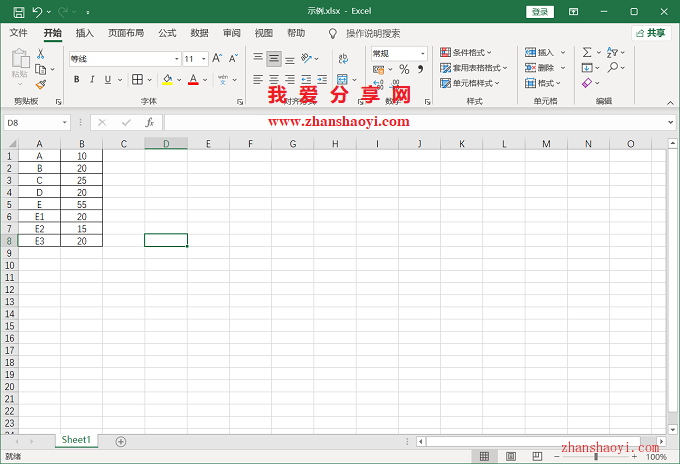Toggle center text horizontally
680x464 pixels.
274,79
